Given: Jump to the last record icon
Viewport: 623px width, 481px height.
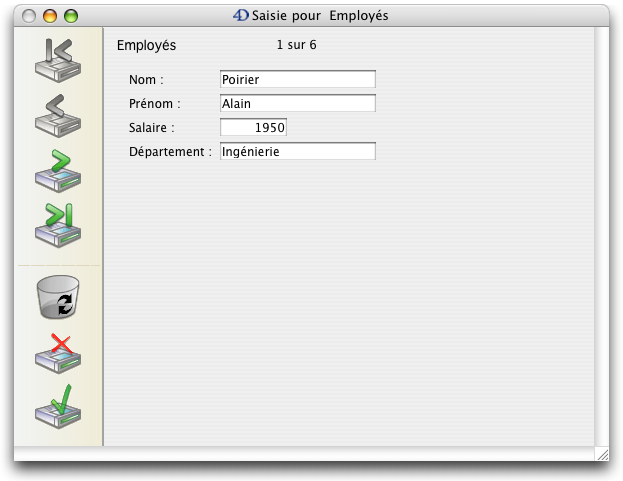Looking at the screenshot, I should coord(58,226).
